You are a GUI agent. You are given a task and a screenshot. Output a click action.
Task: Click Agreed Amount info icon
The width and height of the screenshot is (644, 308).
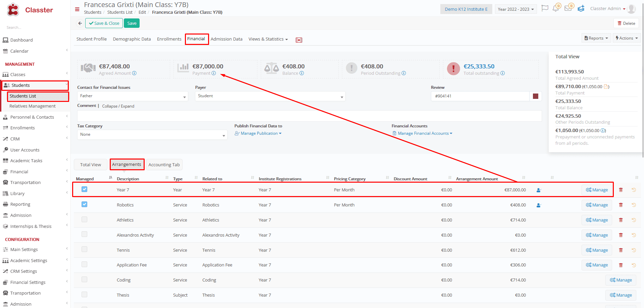point(134,73)
